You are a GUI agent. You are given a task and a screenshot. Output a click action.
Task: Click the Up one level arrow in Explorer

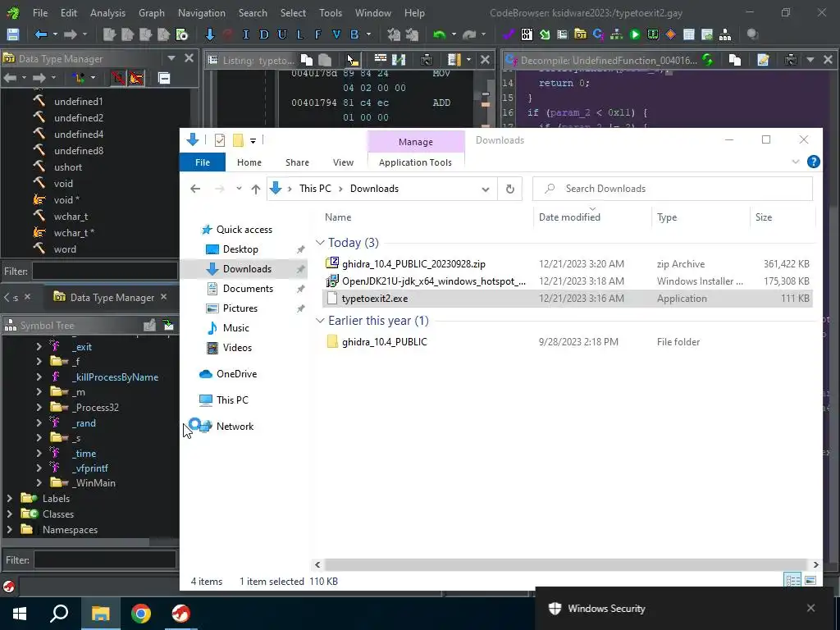point(256,189)
